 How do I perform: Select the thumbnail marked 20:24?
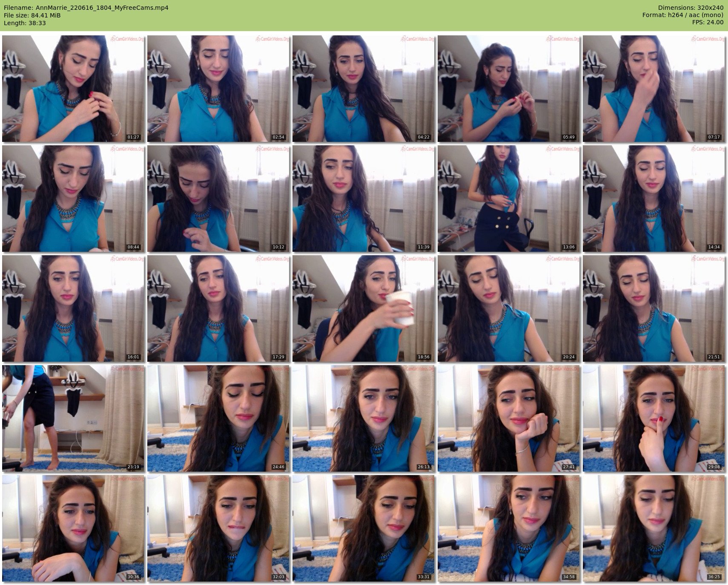[x=509, y=308]
